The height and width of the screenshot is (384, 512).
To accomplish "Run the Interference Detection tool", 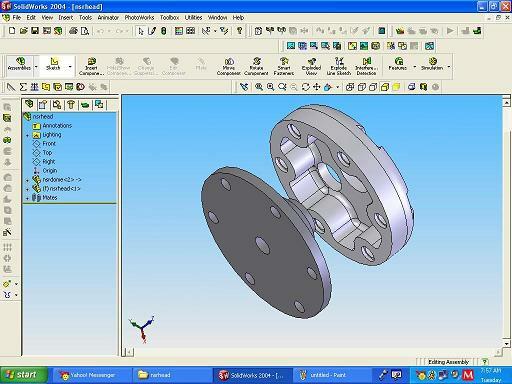I will click(x=366, y=66).
